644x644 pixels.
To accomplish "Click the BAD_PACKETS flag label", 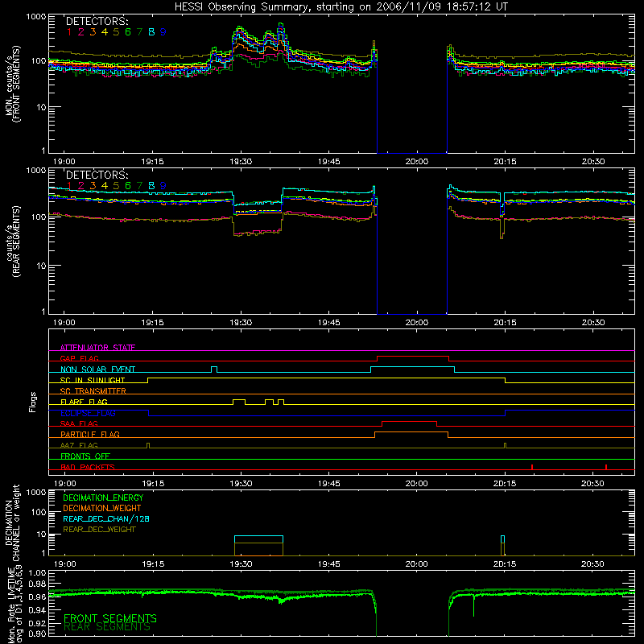I will point(88,467).
